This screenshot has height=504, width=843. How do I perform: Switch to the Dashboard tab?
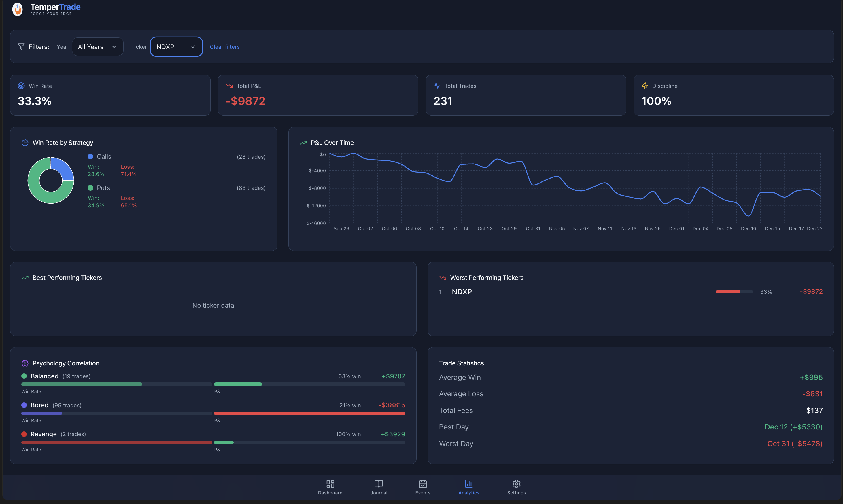point(330,487)
